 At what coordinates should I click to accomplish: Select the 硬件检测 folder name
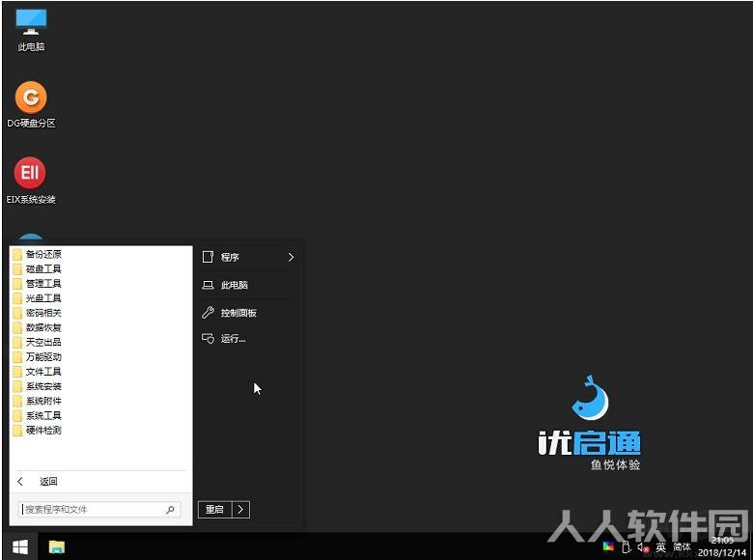coord(43,431)
